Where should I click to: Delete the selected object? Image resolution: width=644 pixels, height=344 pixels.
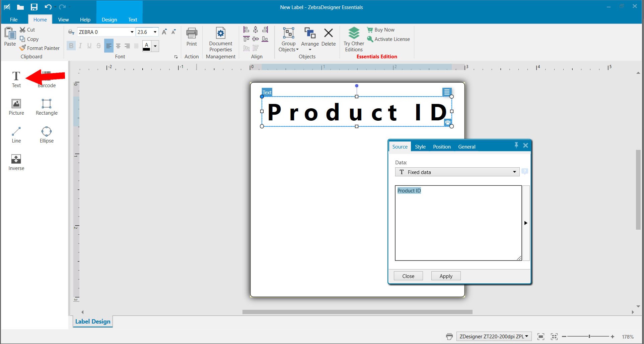click(x=329, y=37)
